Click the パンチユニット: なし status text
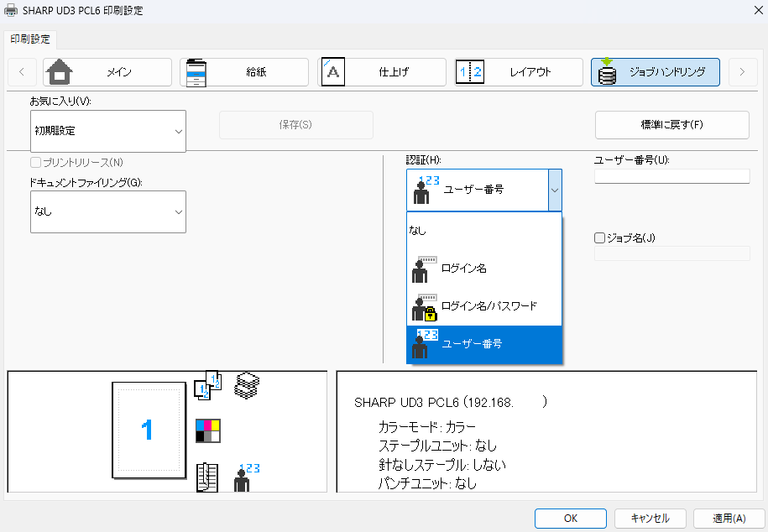This screenshot has height=532, width=768. pos(427,484)
